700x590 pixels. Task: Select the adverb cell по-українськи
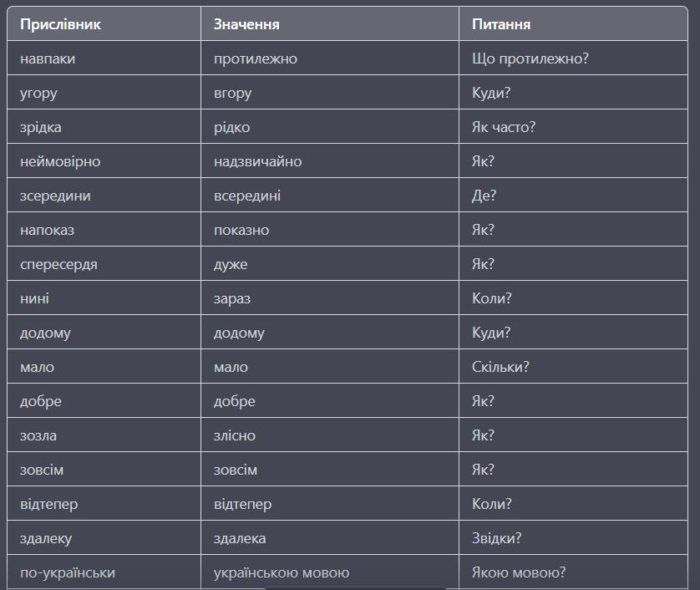click(68, 572)
